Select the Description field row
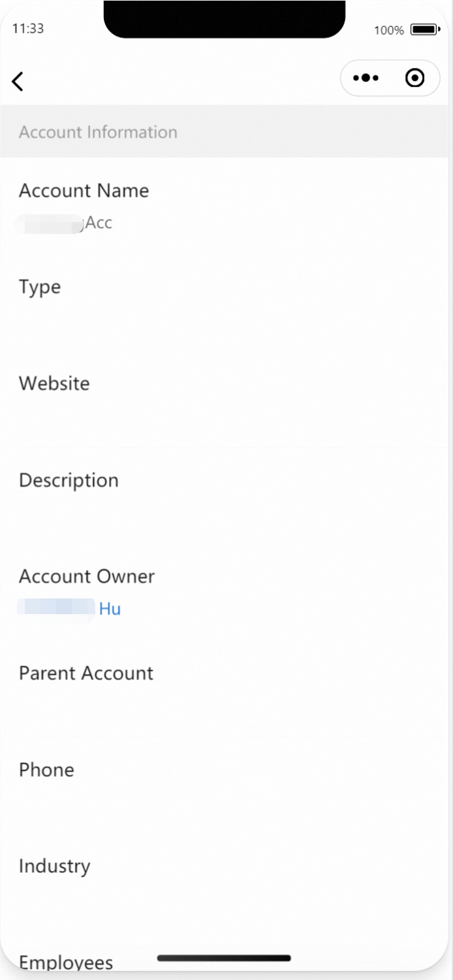Image resolution: width=453 pixels, height=980 pixels. (x=226, y=495)
